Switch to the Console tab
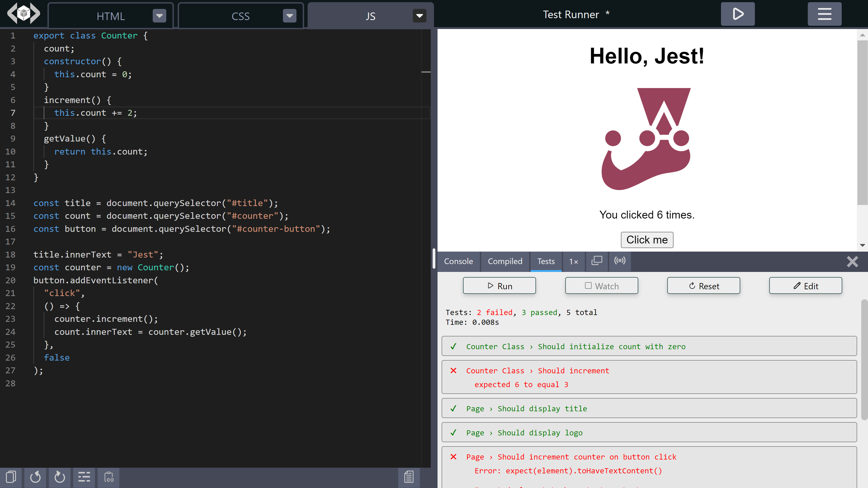This screenshot has width=868, height=488. pos(459,261)
